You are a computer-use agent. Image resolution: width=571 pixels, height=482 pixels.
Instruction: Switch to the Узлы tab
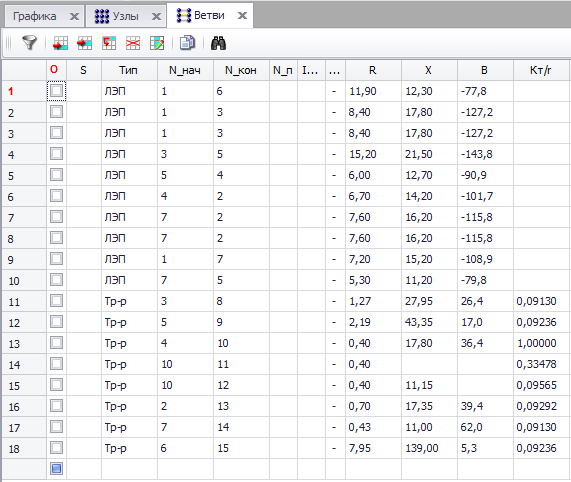126,16
